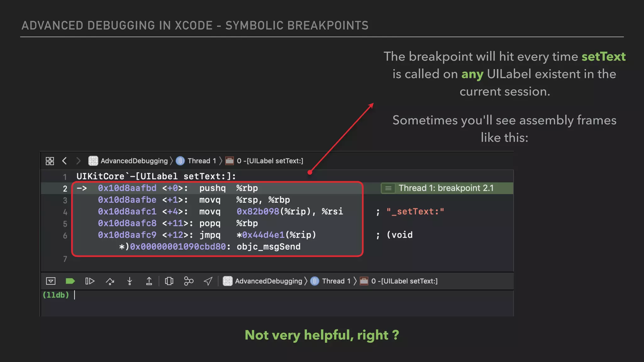This screenshot has height=362, width=644.
Task: Click address 0x10d8aafbd
Action: tap(127, 188)
